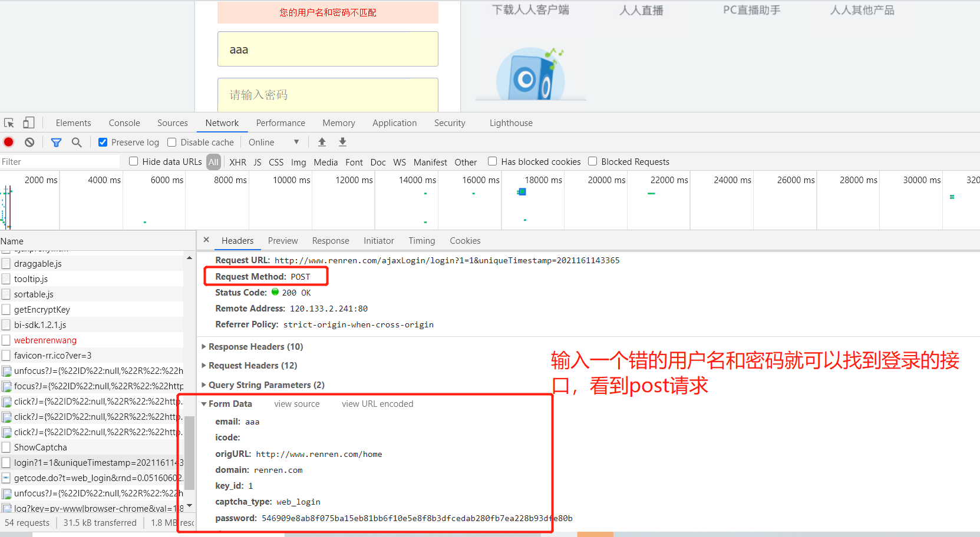Screen dimensions: 980x537
Task: Toggle Disable cache checkbox
Action: click(x=172, y=142)
